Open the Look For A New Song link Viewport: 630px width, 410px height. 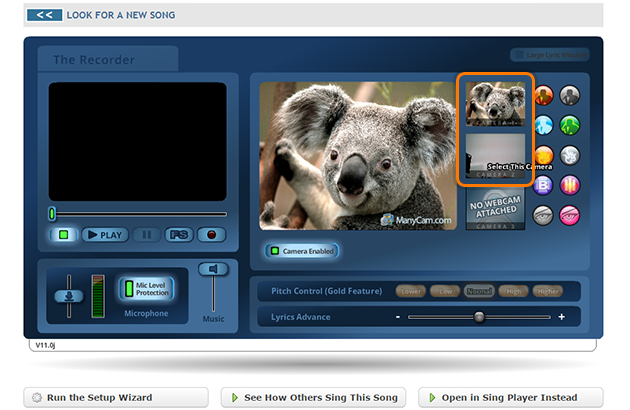[121, 15]
